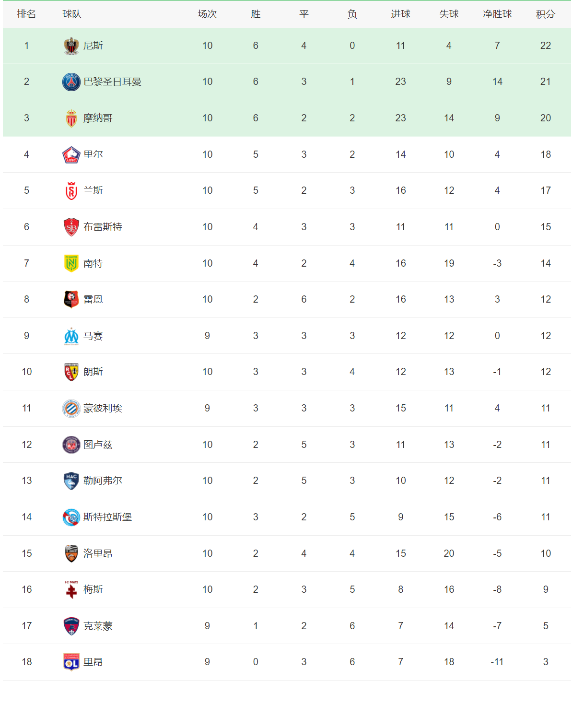Click the 进球 column header
Image resolution: width=572 pixels, height=728 pixels.
click(400, 14)
